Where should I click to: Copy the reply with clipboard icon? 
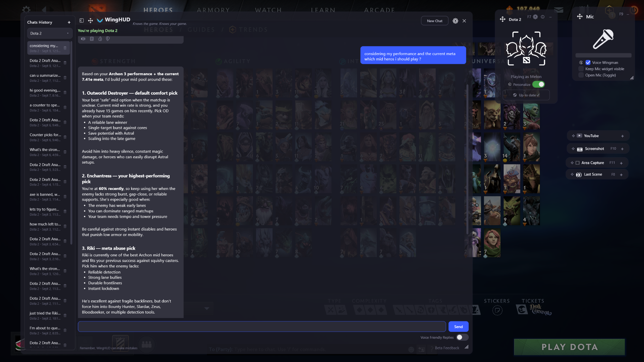pyautogui.click(x=92, y=39)
